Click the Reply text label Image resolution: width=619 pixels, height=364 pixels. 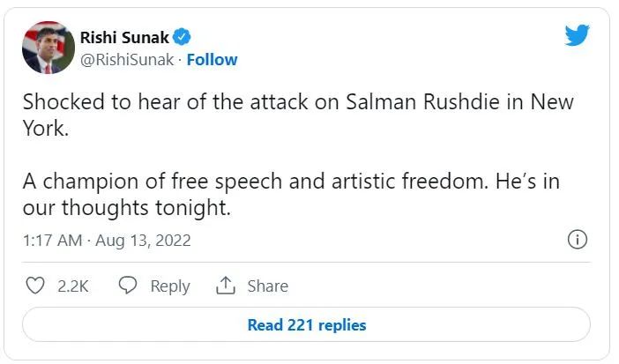[169, 286]
